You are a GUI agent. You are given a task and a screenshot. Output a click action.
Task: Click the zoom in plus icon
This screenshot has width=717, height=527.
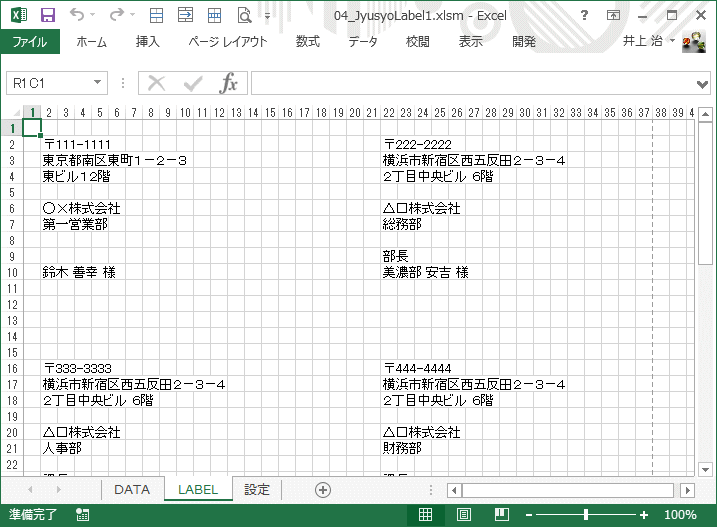[644, 515]
